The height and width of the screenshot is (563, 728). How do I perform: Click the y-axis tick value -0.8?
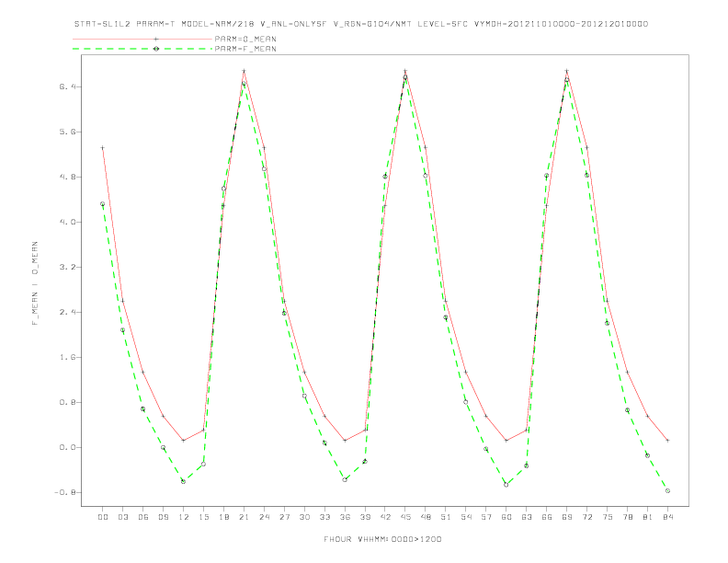coord(64,492)
